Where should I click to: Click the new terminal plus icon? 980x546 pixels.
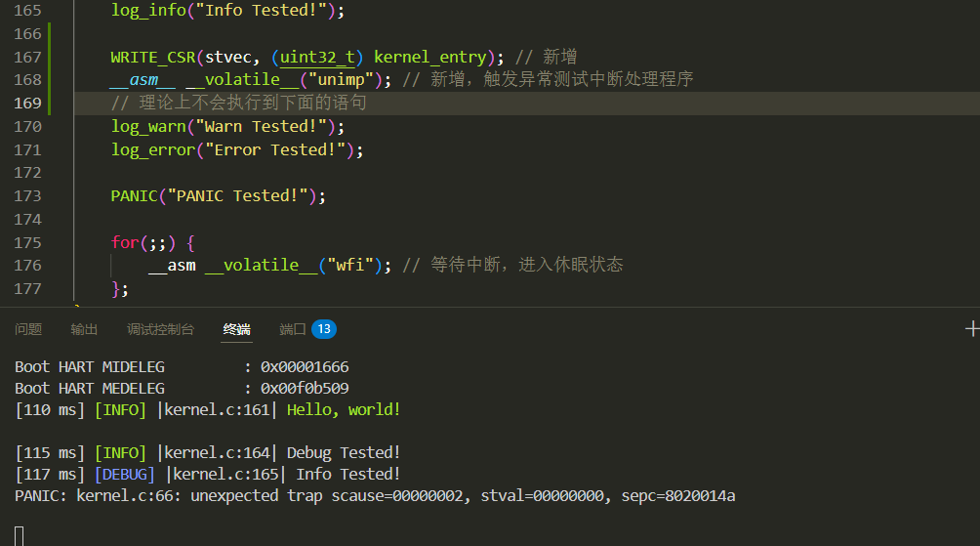971,330
